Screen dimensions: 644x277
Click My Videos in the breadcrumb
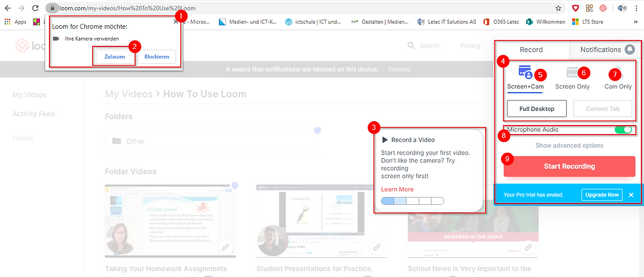pos(129,94)
